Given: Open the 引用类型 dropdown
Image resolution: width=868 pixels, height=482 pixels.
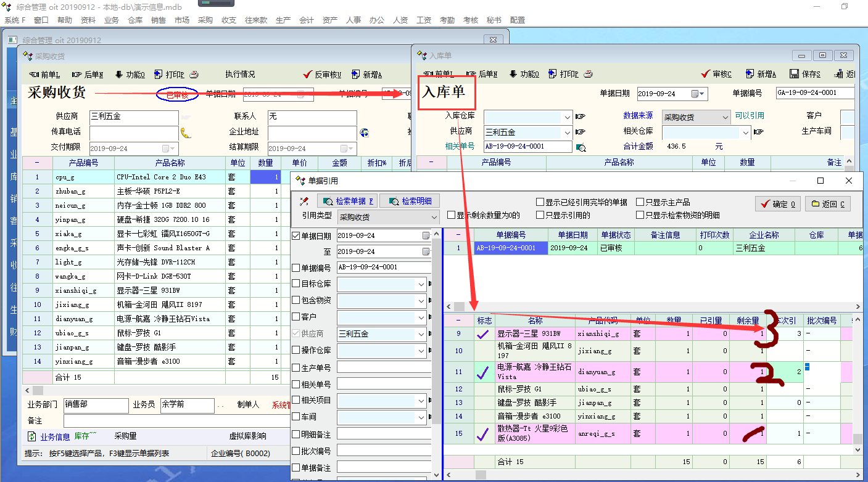Looking at the screenshot, I should pos(434,217).
